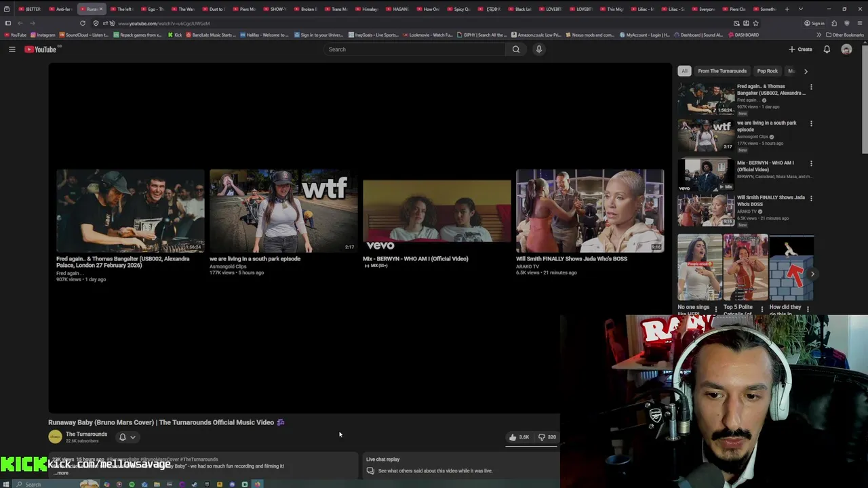Expand description with ...more
The image size is (868, 488).
point(61,473)
